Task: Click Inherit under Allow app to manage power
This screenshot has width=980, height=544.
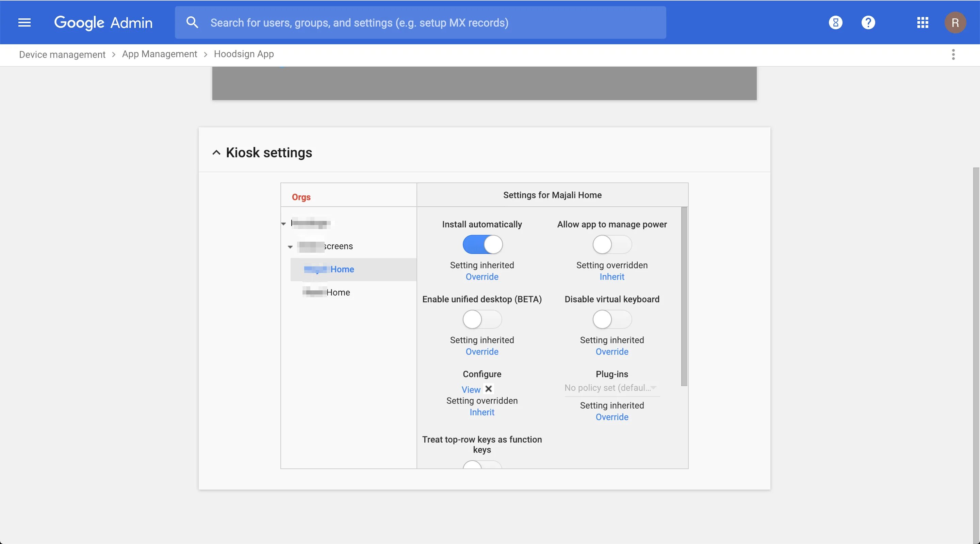Action: click(612, 277)
